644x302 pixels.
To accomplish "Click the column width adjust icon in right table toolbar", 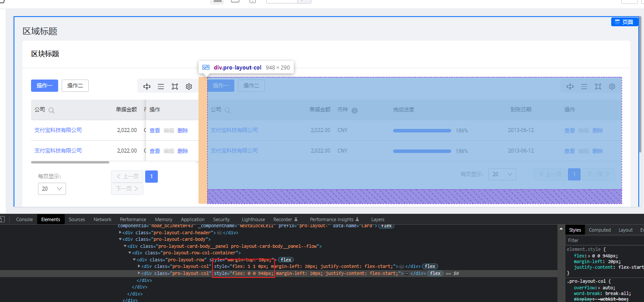I will 570,87.
